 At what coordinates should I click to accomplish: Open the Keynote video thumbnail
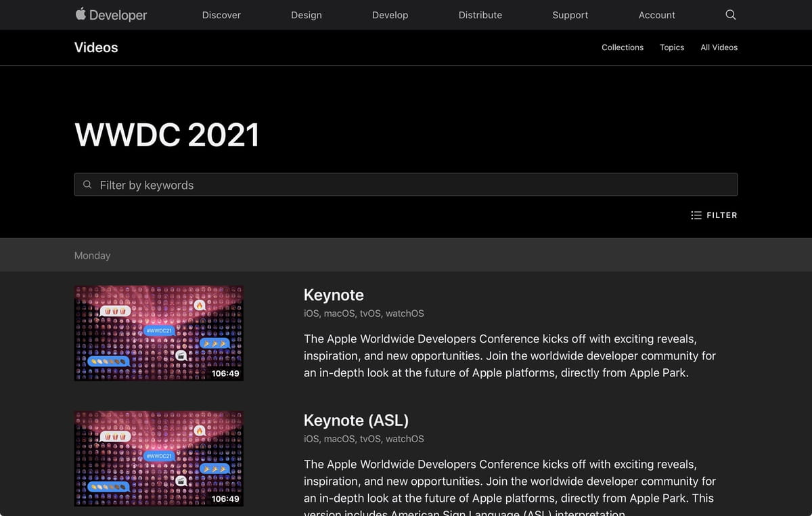pos(159,333)
